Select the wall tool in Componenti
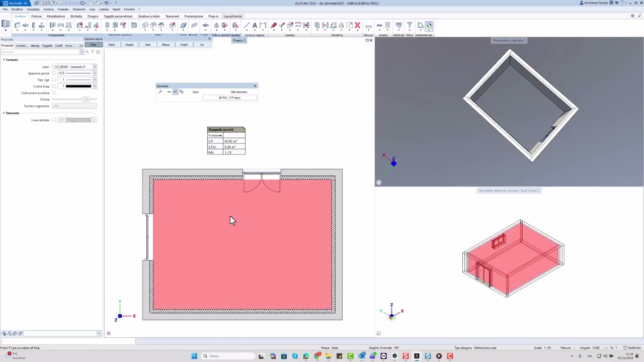 click(17, 25)
